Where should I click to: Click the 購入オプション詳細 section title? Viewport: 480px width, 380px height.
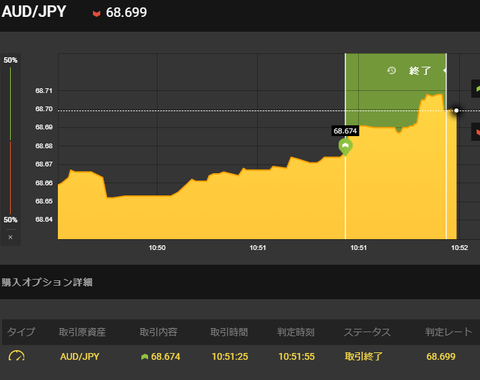click(x=47, y=282)
